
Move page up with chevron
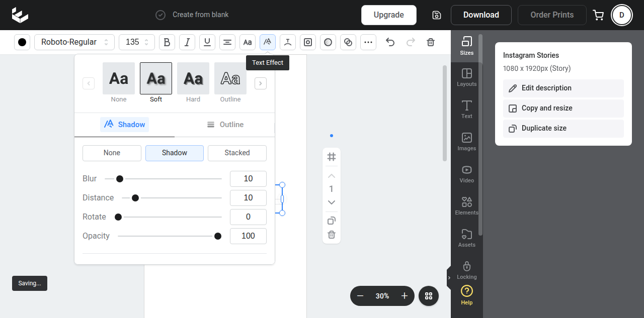pos(332,176)
